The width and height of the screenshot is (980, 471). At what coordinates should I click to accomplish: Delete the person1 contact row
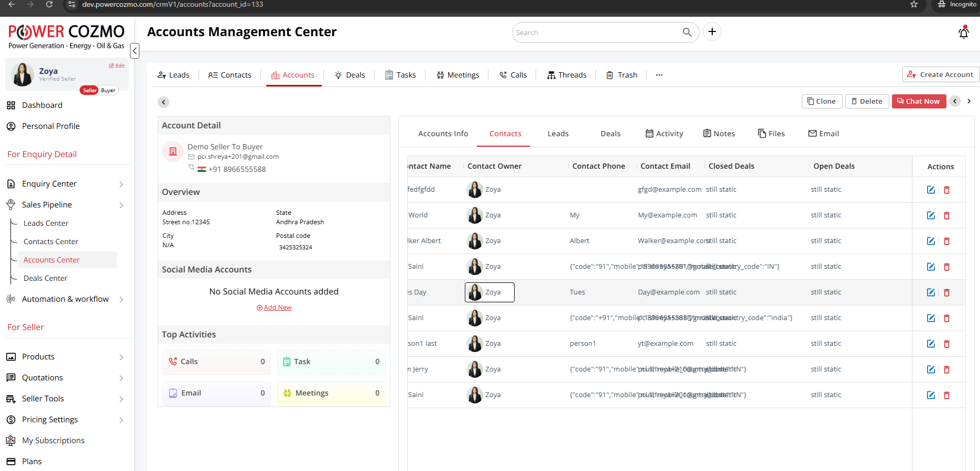(946, 344)
